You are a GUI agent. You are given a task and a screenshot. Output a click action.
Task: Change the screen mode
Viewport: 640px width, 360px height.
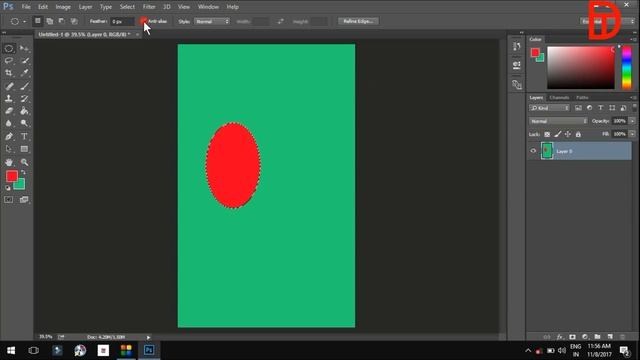[24, 200]
